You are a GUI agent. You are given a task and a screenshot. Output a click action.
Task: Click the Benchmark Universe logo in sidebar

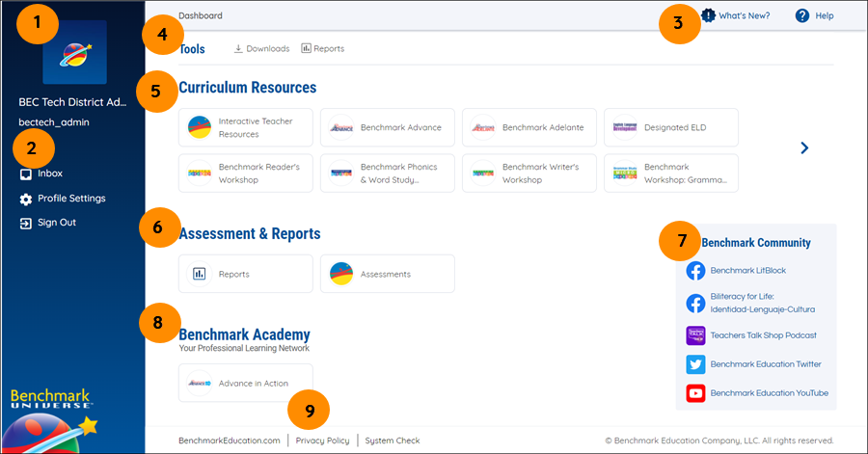click(x=51, y=420)
